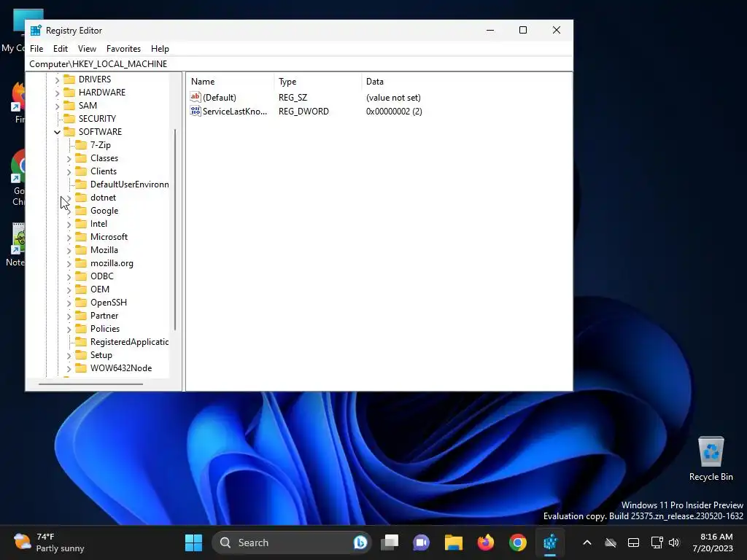The image size is (747, 560).
Task: Expand the Clients key
Action: (69, 171)
